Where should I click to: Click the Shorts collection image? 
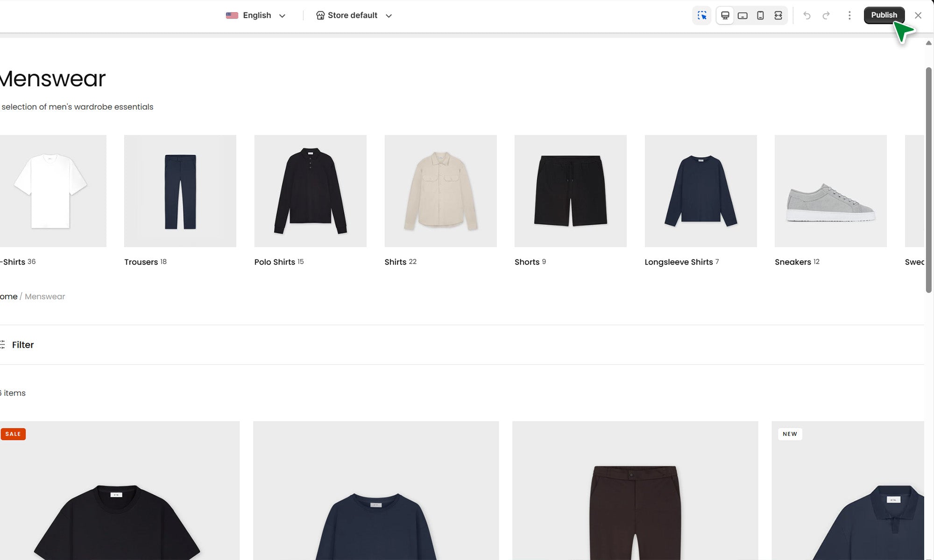[x=570, y=191]
